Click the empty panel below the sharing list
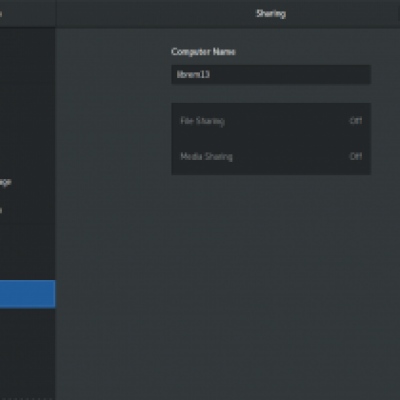 coord(271,287)
